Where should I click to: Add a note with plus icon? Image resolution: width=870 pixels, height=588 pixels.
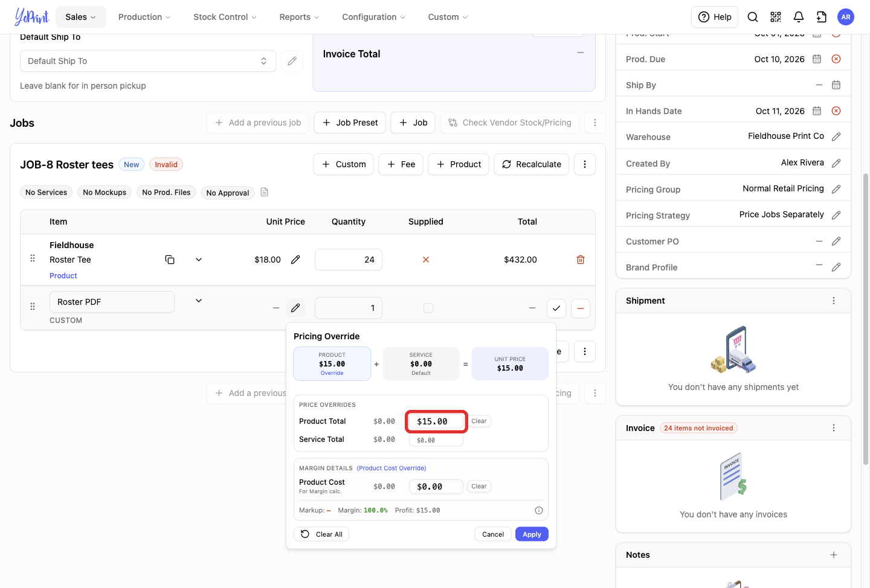point(834,555)
